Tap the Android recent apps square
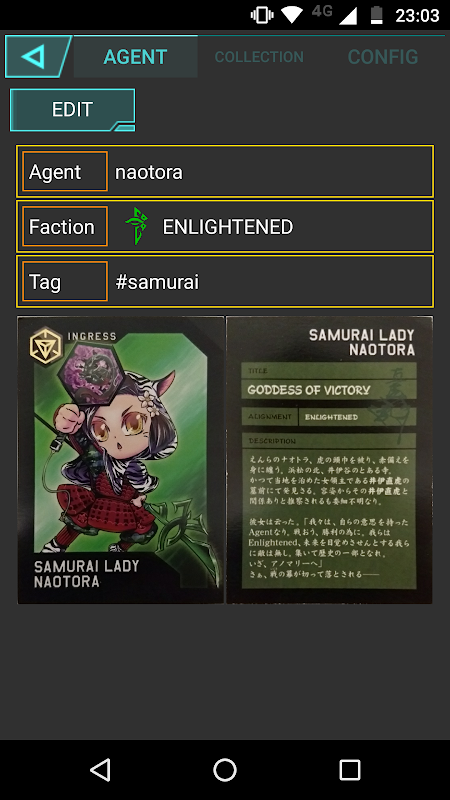450x800 pixels. click(350, 769)
